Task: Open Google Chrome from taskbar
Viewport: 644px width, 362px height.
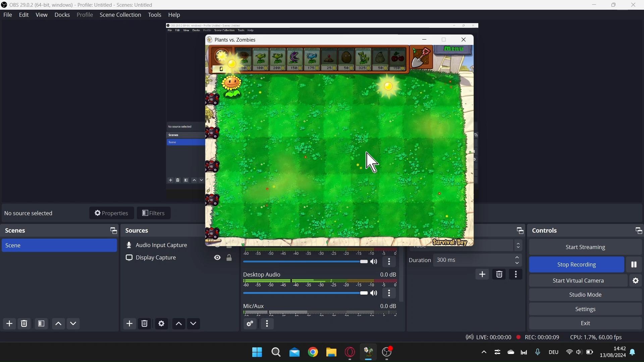Action: pyautogui.click(x=313, y=352)
